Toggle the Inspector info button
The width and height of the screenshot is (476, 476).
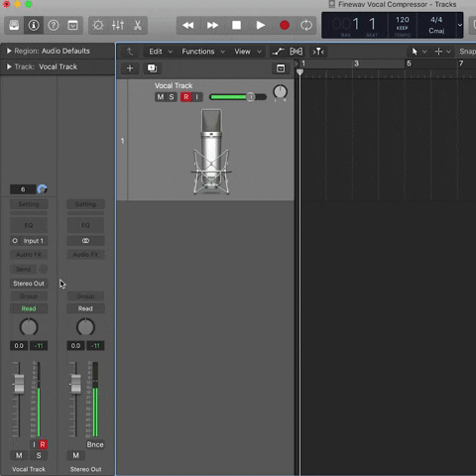pyautogui.click(x=34, y=25)
